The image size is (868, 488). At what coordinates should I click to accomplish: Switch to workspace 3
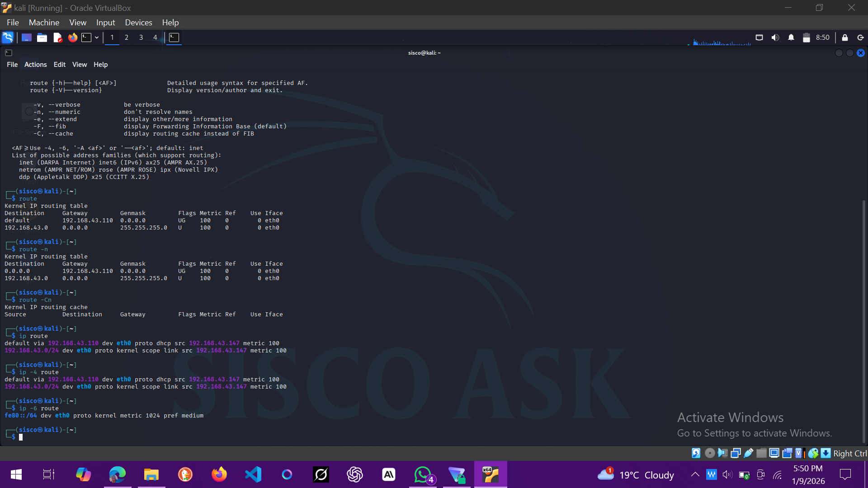141,38
